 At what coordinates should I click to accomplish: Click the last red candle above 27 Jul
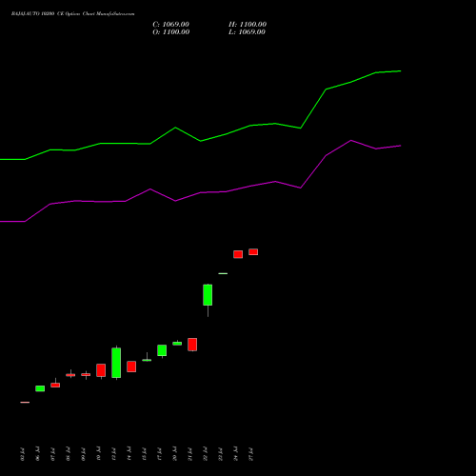coord(253,252)
